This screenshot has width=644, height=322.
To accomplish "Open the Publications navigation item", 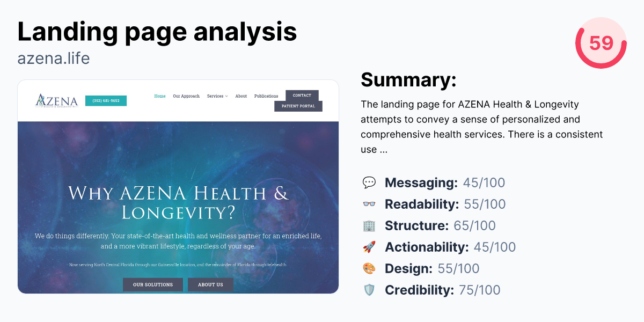I will pyautogui.click(x=266, y=96).
